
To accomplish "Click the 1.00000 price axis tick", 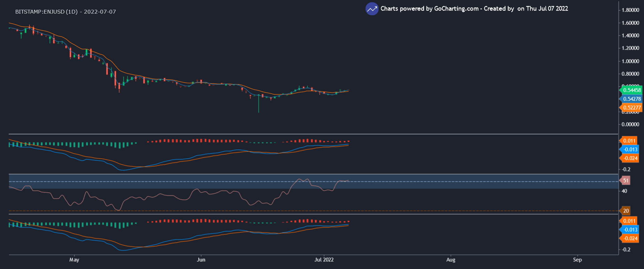I will [630, 61].
